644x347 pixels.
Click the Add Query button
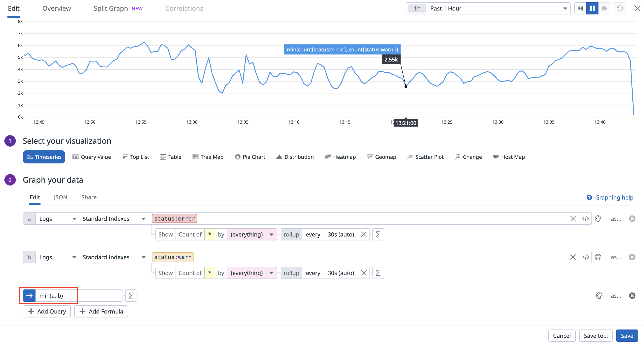click(x=47, y=311)
